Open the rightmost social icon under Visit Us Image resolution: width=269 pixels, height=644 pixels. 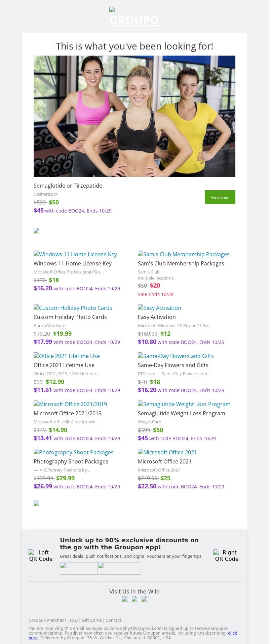144,599
